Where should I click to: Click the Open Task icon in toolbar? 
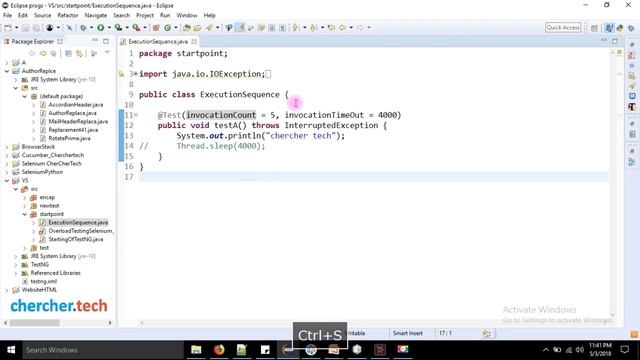tap(198, 28)
